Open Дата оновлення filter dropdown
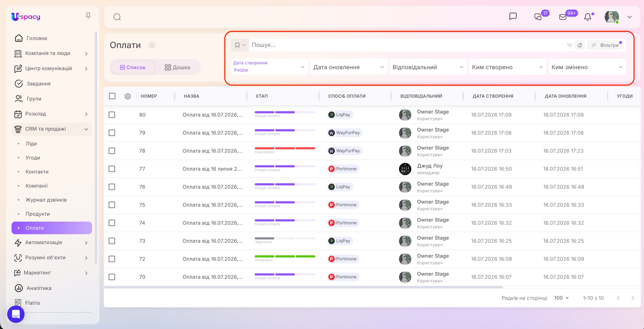 pos(349,67)
